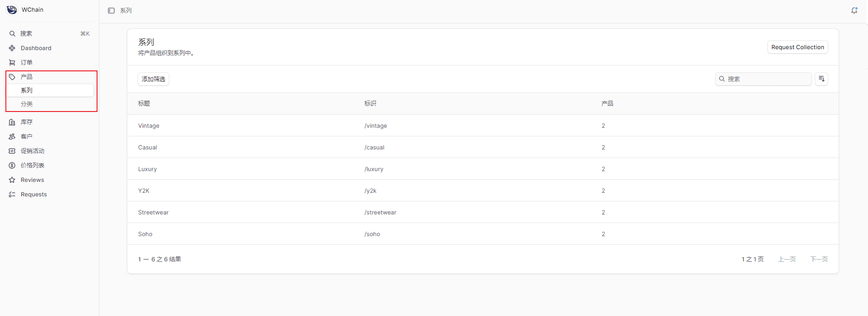Open the 添加筛选 filter dropdown
This screenshot has height=316, width=868.
click(x=153, y=79)
